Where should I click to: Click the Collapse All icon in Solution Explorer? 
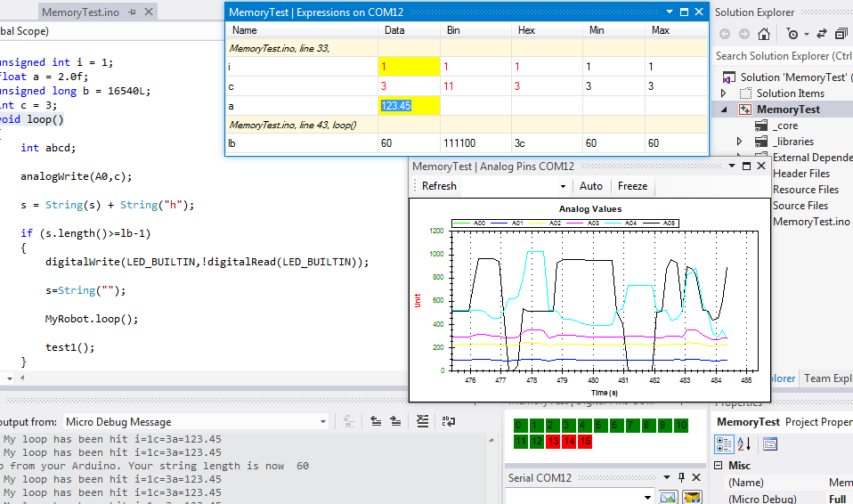(841, 35)
